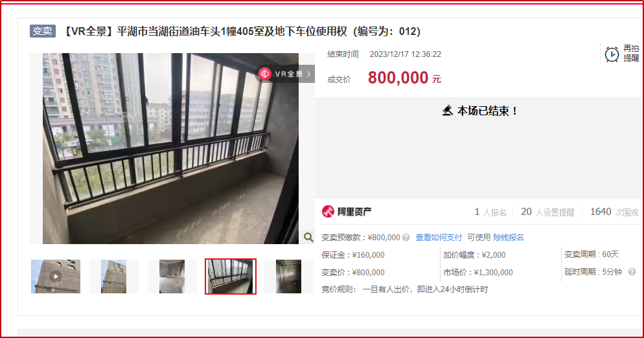This screenshot has width=644, height=338.
Task: Click the gavel icon beside 本场已结束
Action: coord(448,111)
